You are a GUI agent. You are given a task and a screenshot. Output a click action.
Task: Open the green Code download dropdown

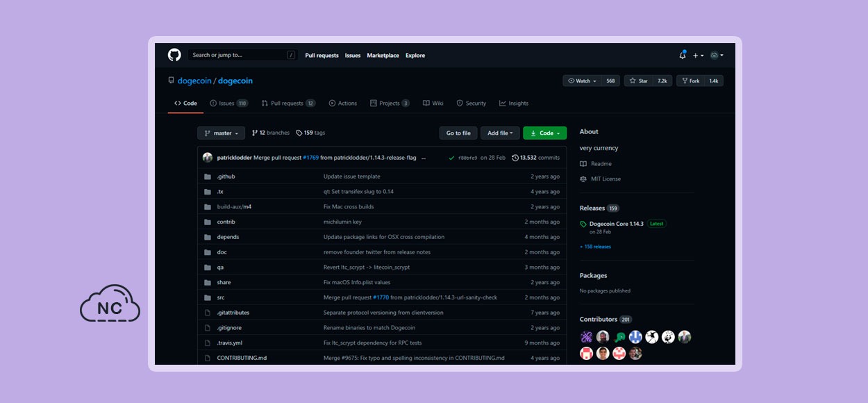[545, 133]
